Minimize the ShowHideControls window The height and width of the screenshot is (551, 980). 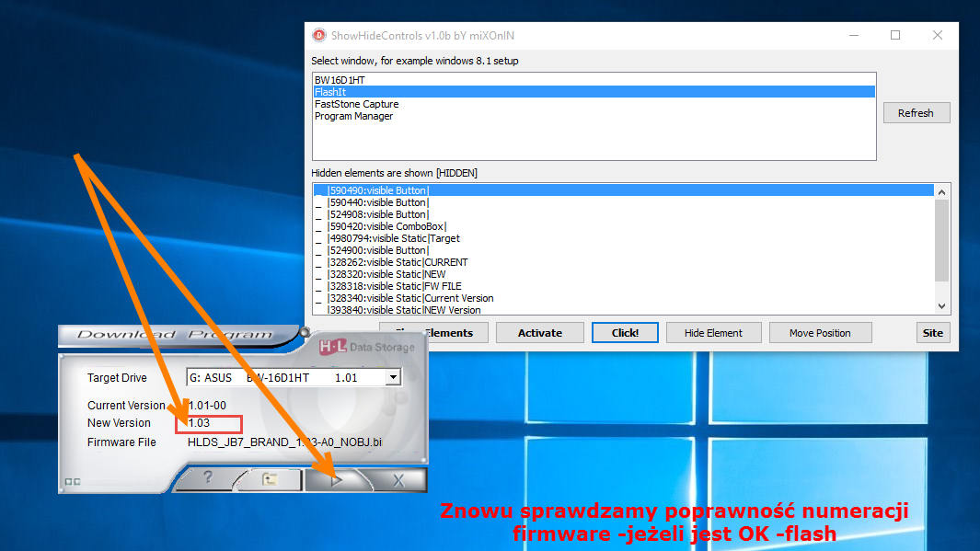point(854,36)
